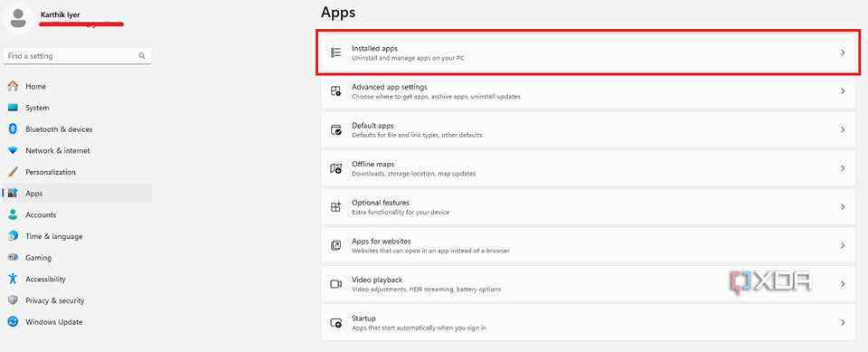Open Advanced app settings
The image size is (868, 352).
click(588, 91)
